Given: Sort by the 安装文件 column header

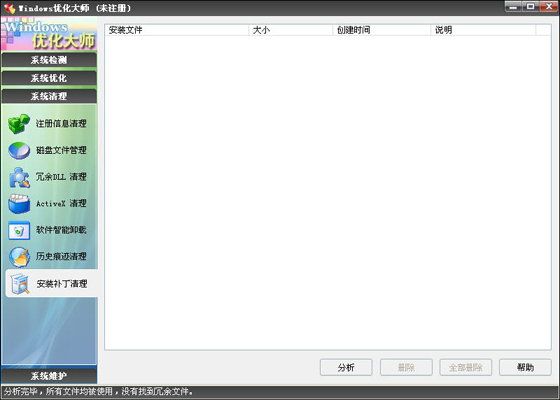Looking at the screenshot, I should (x=177, y=30).
